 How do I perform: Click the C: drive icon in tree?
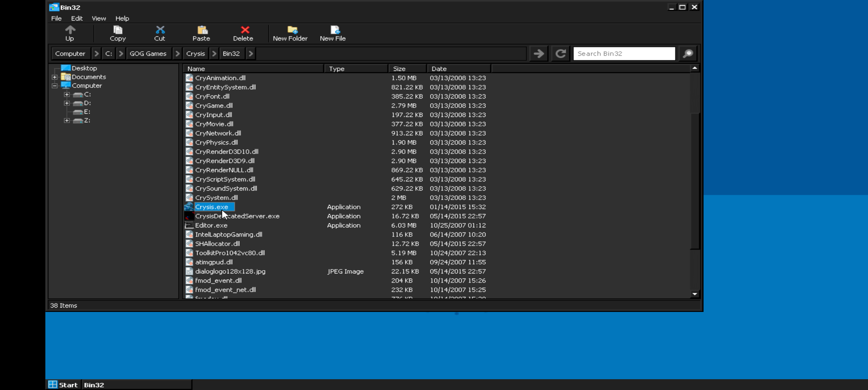(78, 95)
